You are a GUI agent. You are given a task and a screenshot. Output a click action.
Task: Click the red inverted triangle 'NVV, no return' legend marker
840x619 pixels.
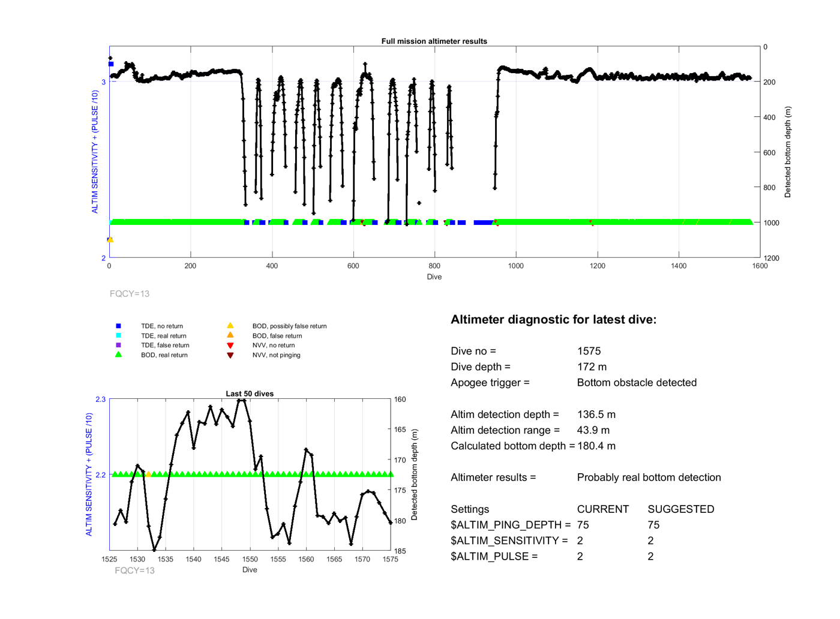[230, 345]
